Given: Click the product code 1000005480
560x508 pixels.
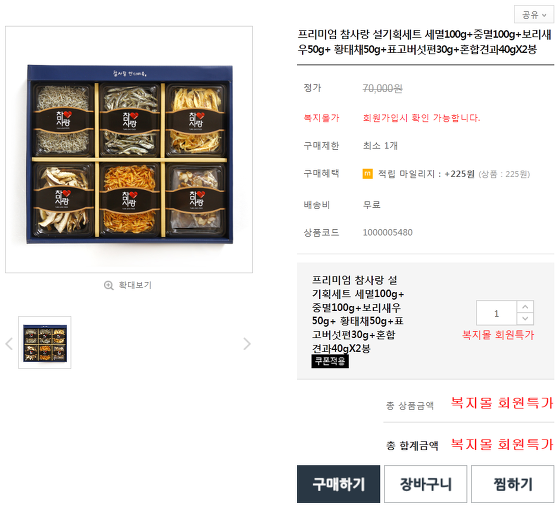Looking at the screenshot, I should coord(388,233).
